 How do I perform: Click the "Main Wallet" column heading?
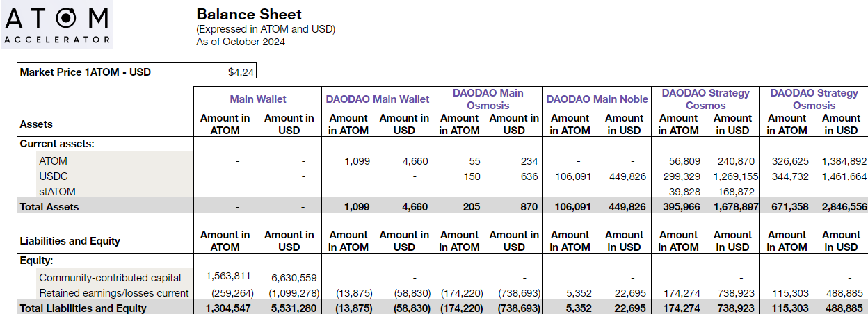click(x=258, y=99)
